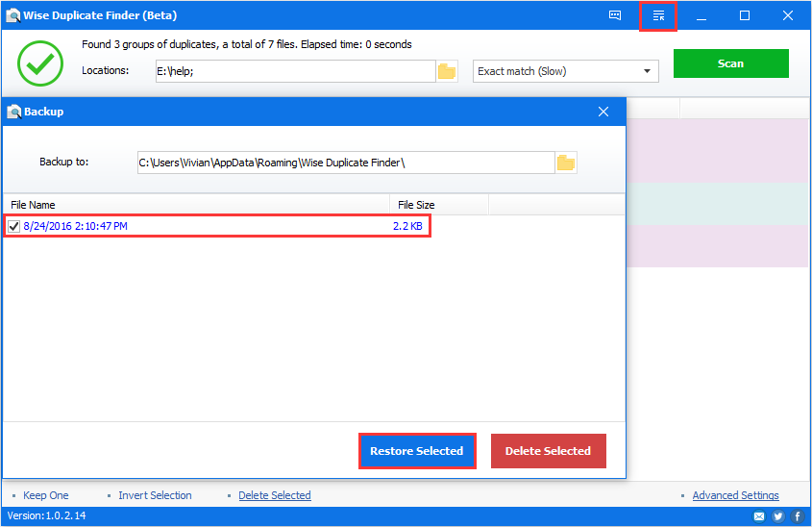Click Keep One link

pyautogui.click(x=45, y=495)
